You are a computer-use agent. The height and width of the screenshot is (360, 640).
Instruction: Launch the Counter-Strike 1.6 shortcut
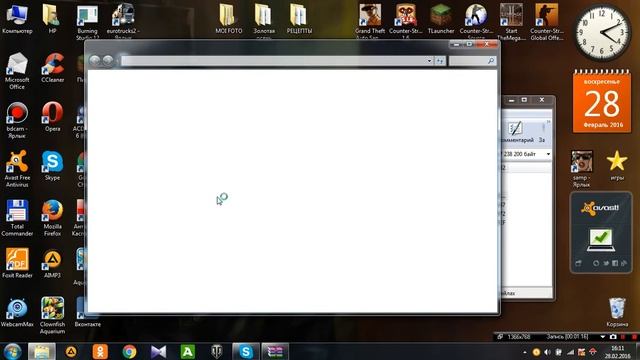point(405,21)
